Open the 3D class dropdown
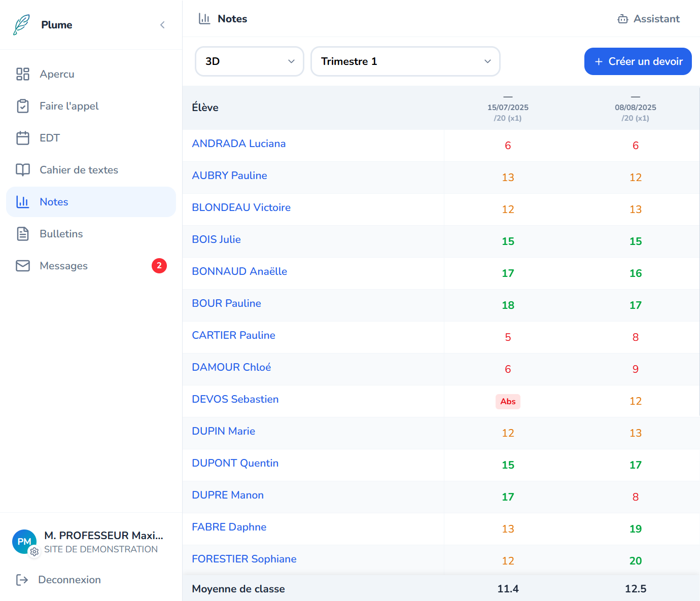This screenshot has height=601, width=700. pos(250,61)
